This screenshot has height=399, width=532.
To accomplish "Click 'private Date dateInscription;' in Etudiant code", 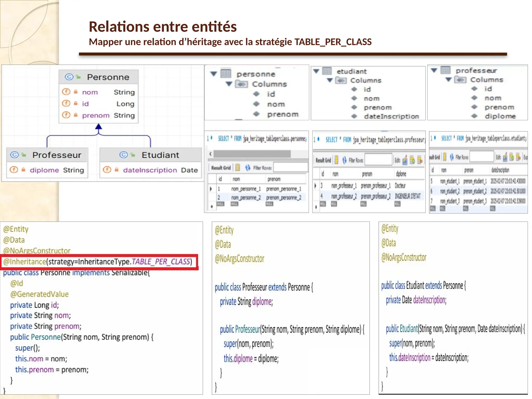I will [416, 300].
